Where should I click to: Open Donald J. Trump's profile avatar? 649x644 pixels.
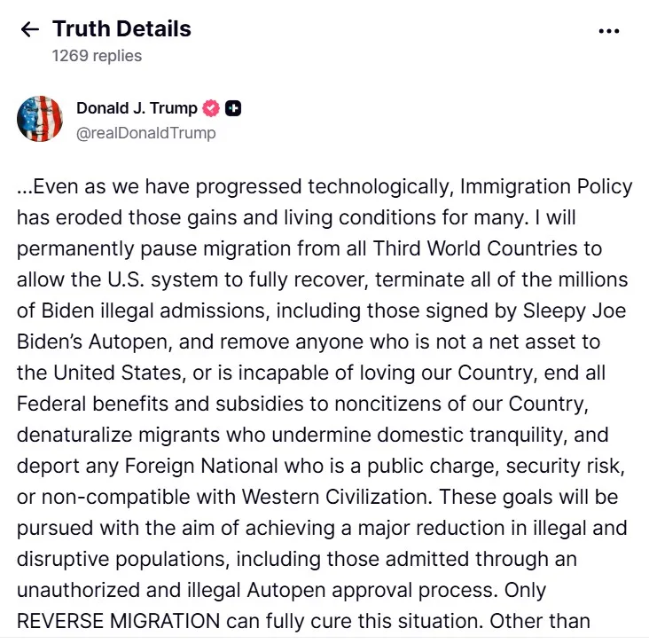click(40, 120)
